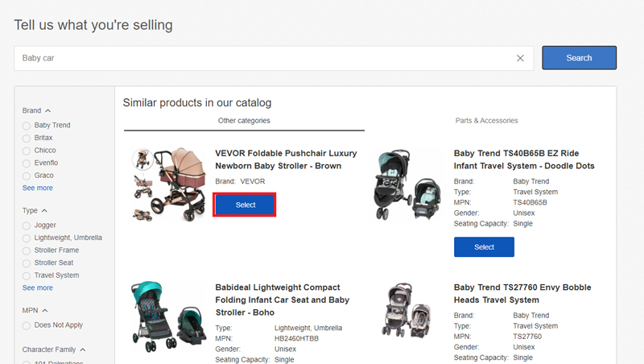Collapse the Character Family filter section
Screen dimensions: 644x364
point(83,350)
